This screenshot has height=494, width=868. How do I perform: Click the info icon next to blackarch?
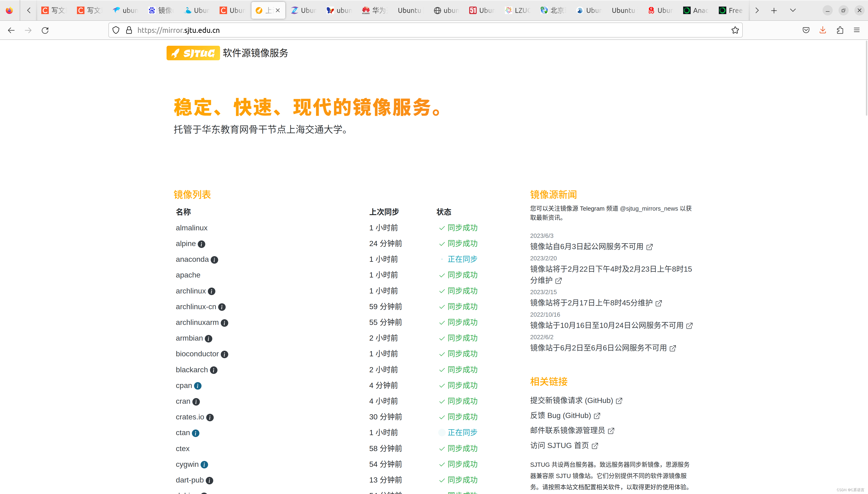click(x=213, y=370)
